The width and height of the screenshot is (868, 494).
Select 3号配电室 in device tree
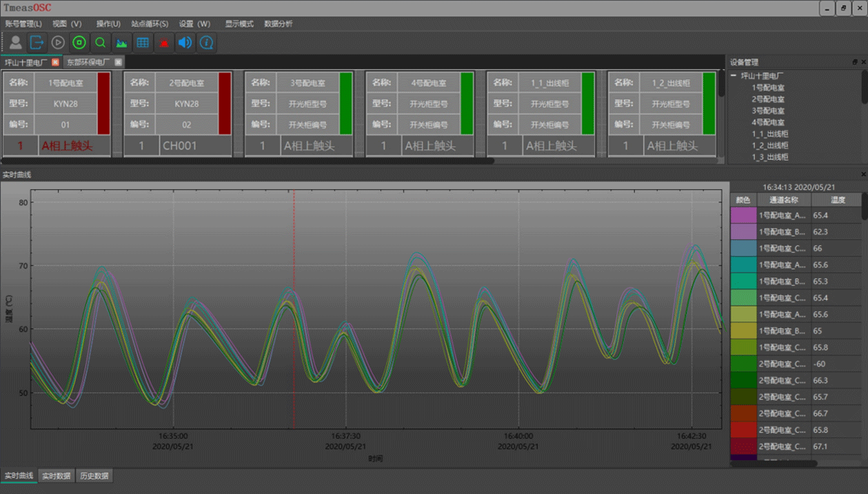pyautogui.click(x=767, y=110)
